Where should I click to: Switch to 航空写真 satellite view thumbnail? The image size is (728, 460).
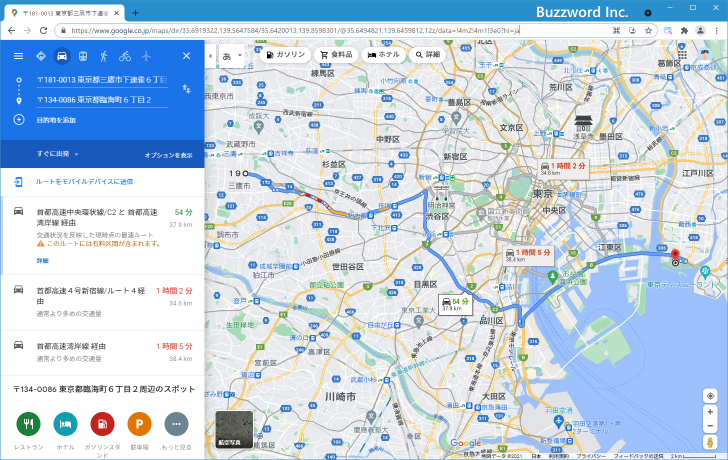tap(234, 429)
